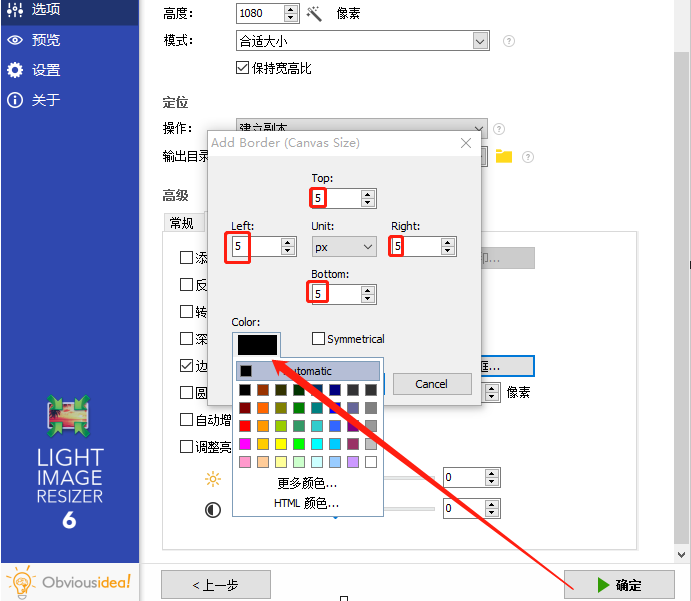Open the Unit dropdown showing px
691x601 pixels.
point(344,247)
